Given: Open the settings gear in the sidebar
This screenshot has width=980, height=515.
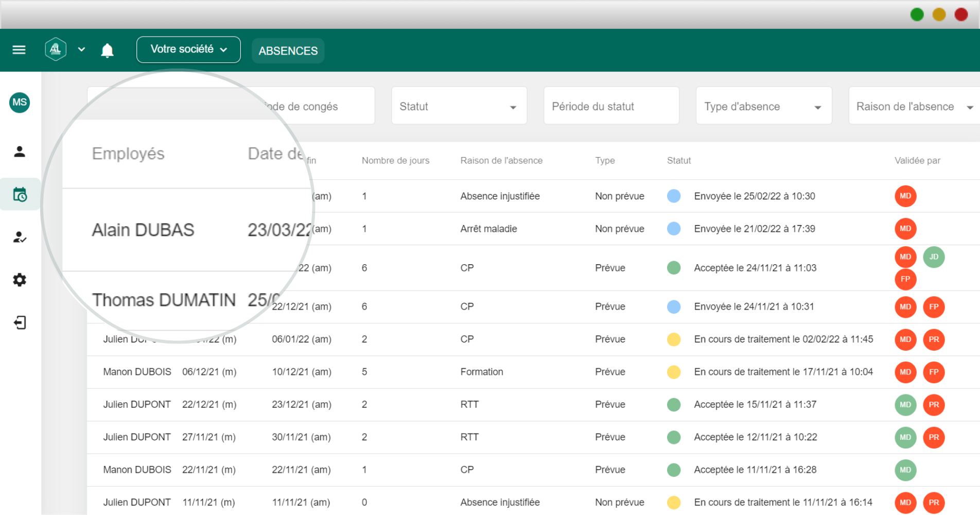Looking at the screenshot, I should pos(20,280).
